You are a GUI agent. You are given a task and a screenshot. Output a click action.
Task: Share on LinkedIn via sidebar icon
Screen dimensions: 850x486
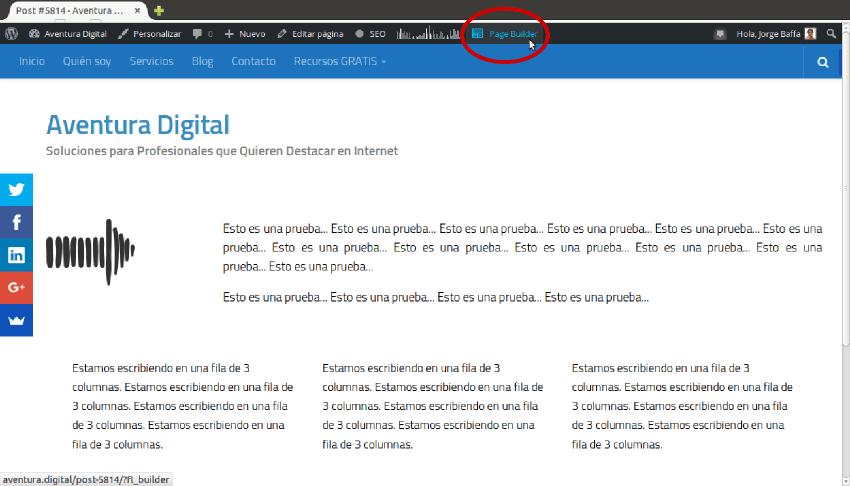[16, 255]
